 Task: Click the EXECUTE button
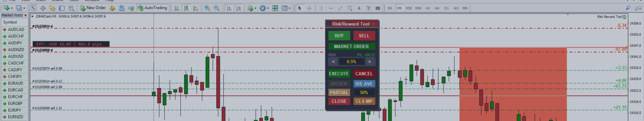click(339, 74)
